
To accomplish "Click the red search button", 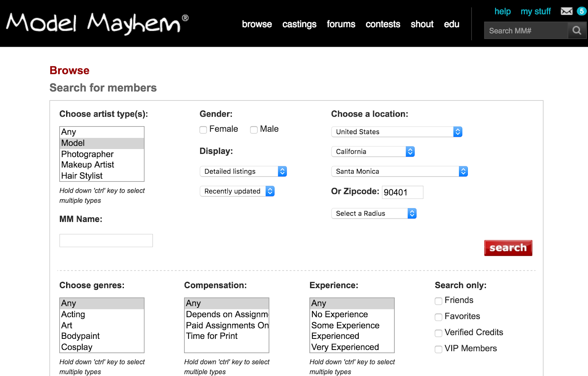I will click(x=508, y=248).
